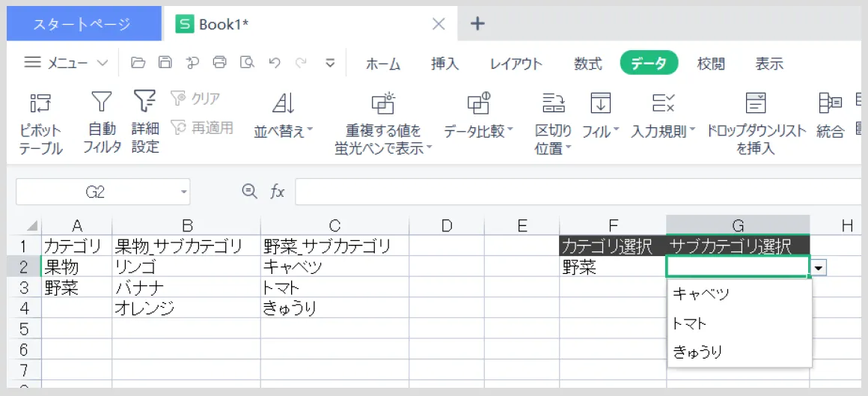
Task: Click the zoom magnifier beside fx
Action: pos(250,192)
